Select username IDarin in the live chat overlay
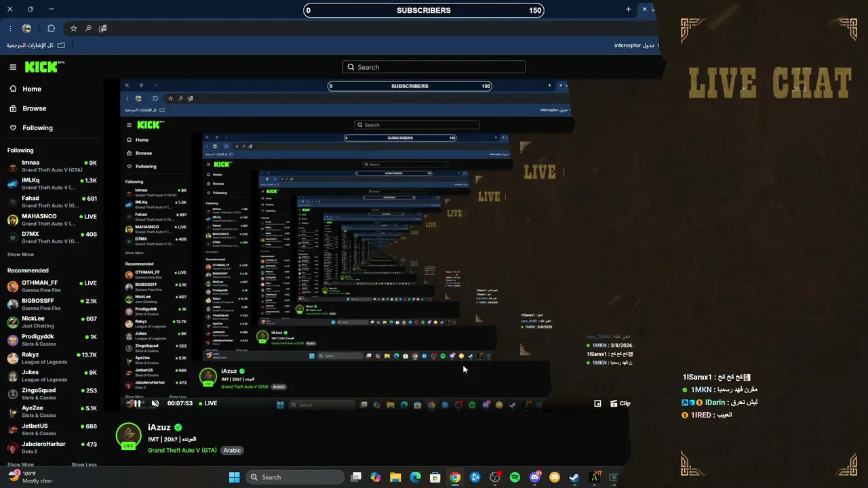The image size is (868, 488). coord(715,403)
